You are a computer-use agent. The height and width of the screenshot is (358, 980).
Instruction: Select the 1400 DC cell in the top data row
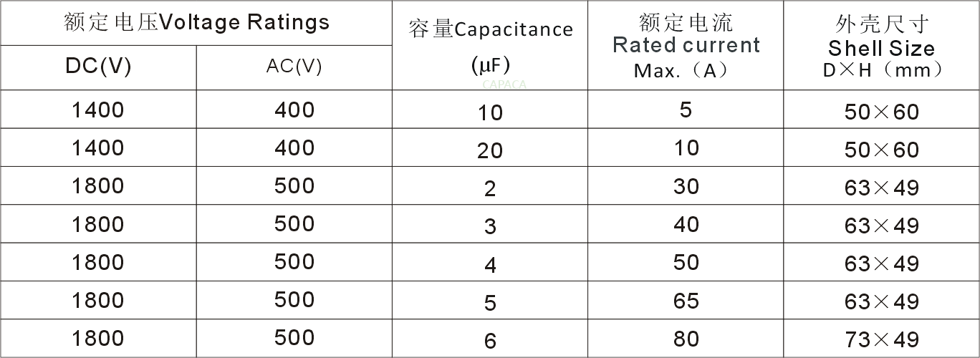click(98, 110)
